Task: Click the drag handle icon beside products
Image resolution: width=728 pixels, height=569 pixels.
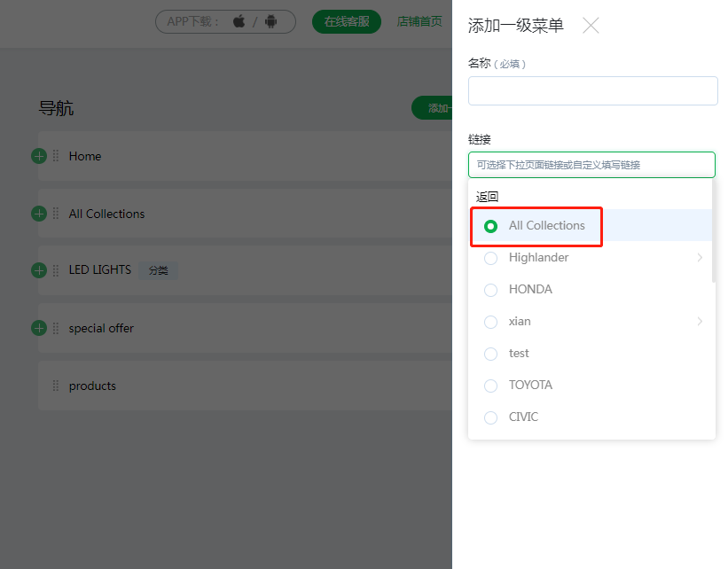Action: point(56,386)
